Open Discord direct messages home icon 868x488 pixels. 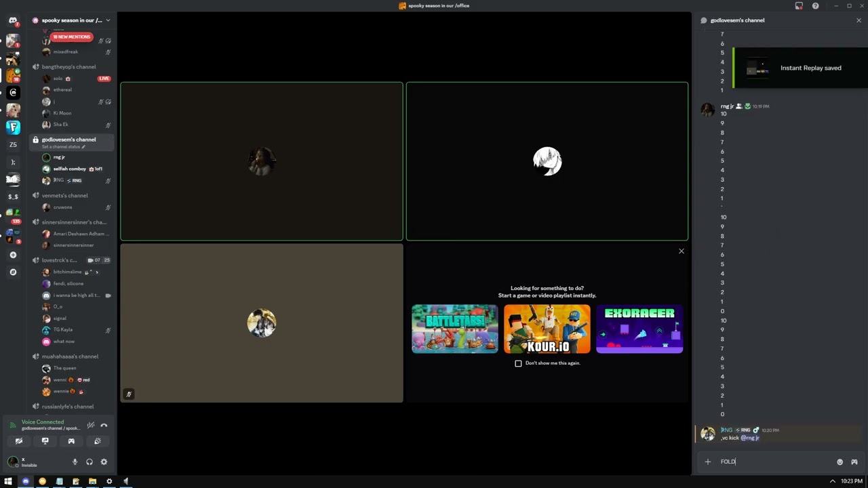(13, 20)
